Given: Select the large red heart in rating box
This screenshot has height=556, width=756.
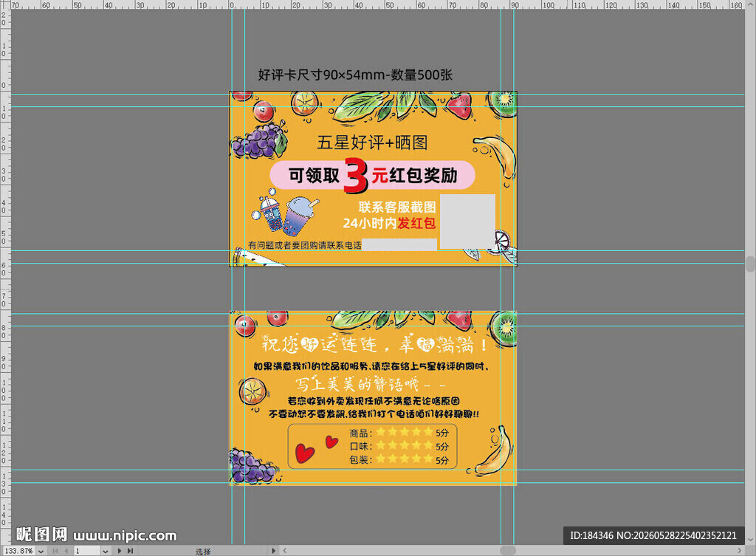Looking at the screenshot, I should click(305, 453).
